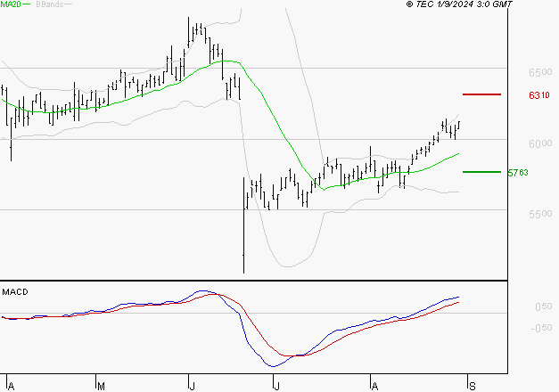
Task: Click the second A month label on time axis
Action: point(374,387)
